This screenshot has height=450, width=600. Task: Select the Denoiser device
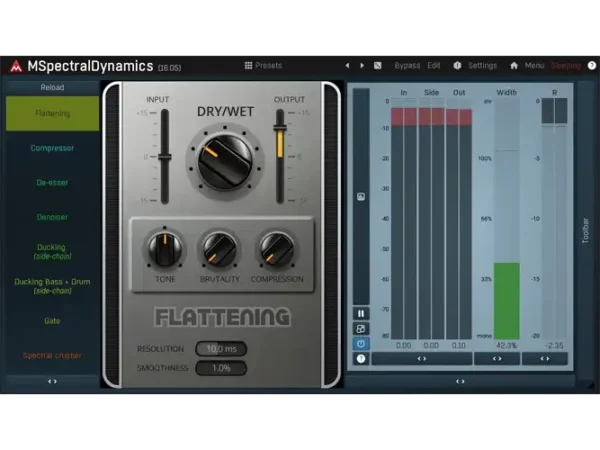point(52,217)
